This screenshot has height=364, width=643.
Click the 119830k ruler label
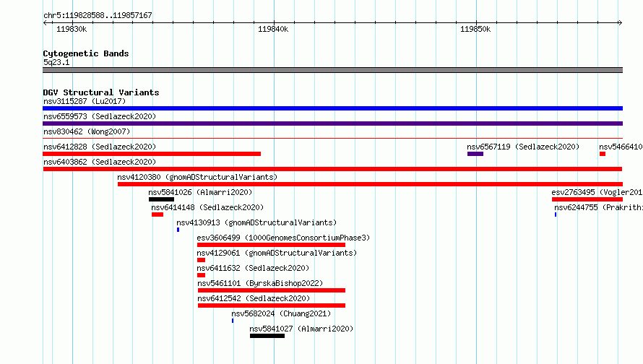point(72,29)
